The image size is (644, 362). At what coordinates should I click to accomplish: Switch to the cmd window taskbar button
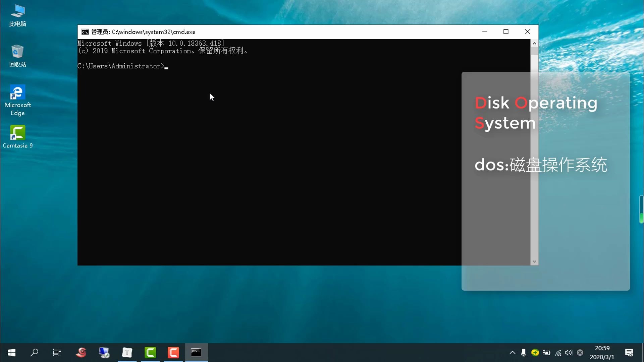click(196, 353)
